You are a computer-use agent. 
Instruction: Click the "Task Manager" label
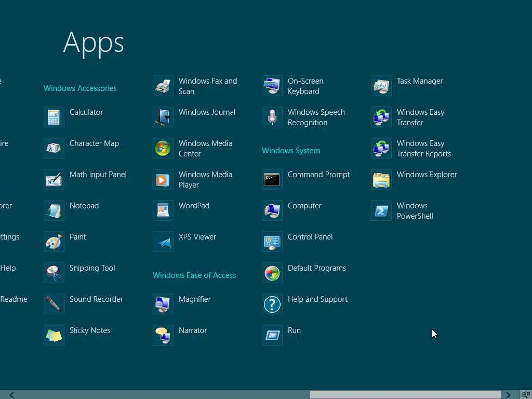420,82
